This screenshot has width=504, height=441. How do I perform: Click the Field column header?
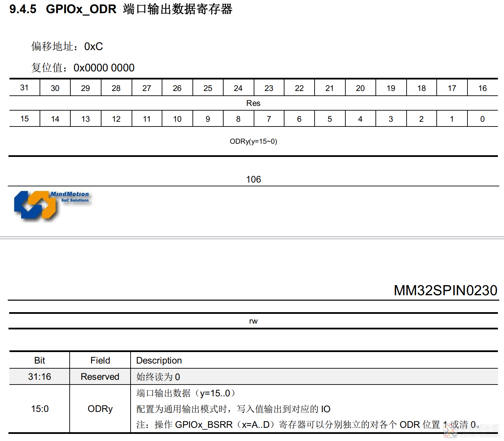point(100,361)
